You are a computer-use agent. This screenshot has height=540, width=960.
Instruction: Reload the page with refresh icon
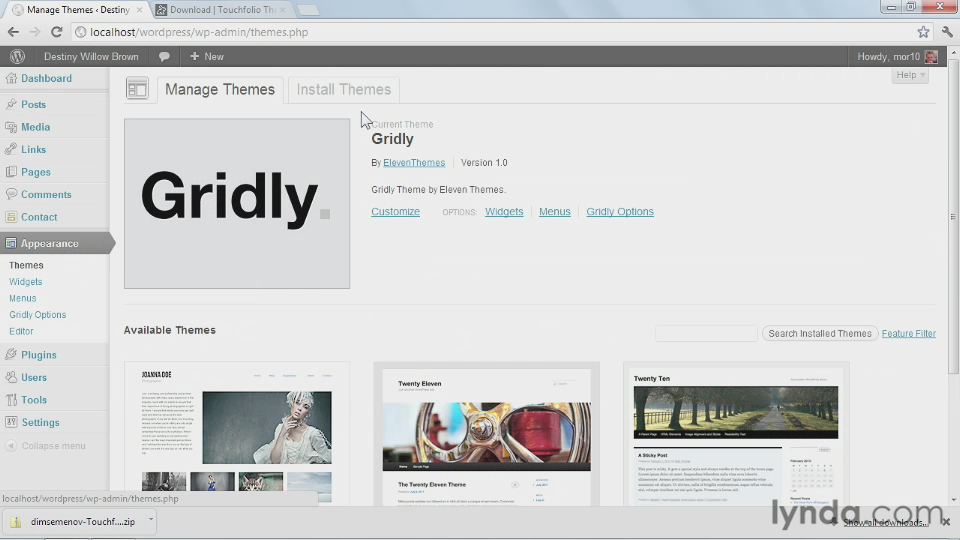click(x=56, y=32)
